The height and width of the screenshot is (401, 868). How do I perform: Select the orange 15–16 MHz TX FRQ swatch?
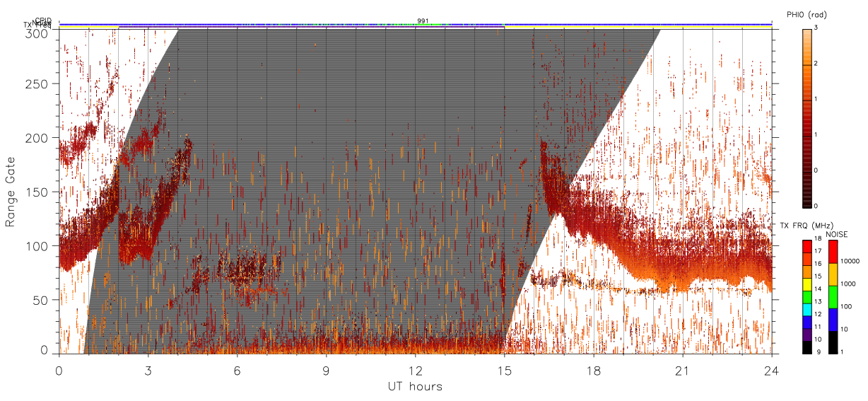[807, 272]
